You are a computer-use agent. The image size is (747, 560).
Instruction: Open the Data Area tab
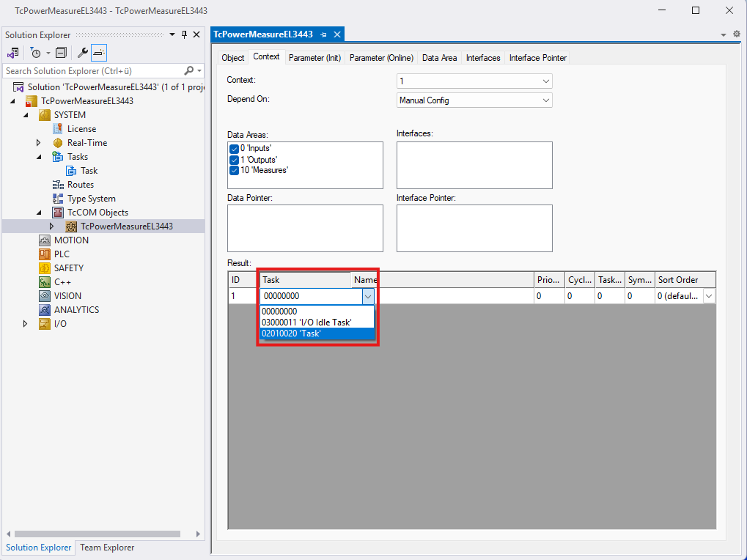(439, 58)
